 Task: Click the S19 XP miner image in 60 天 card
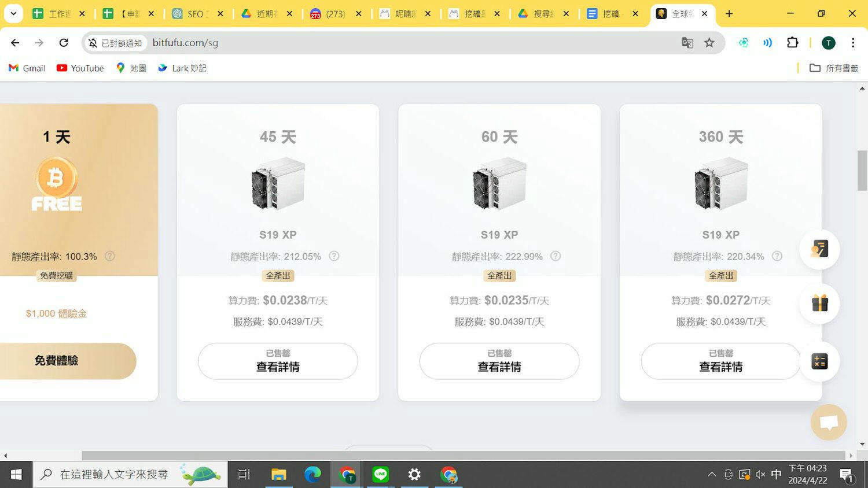pos(499,183)
